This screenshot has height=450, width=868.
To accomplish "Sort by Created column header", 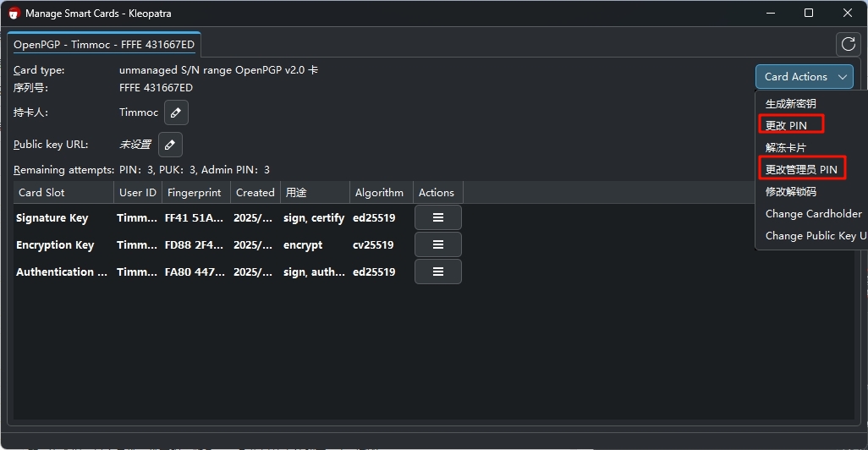I will [x=255, y=193].
